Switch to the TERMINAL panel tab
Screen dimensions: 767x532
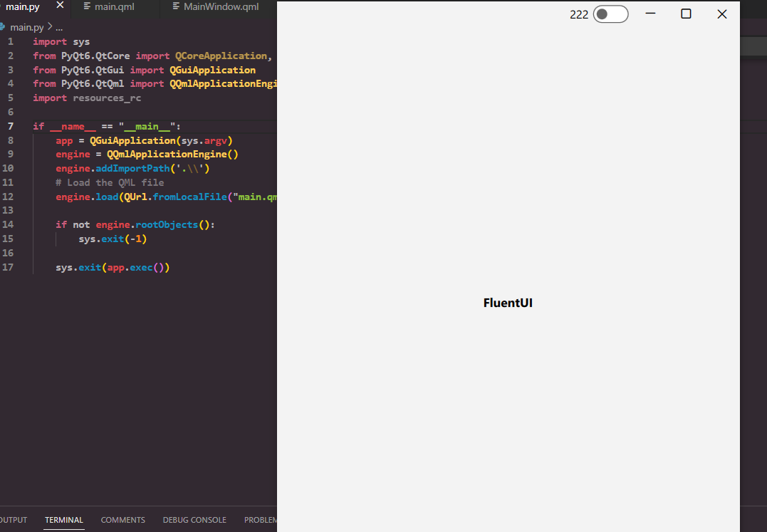[x=63, y=520]
